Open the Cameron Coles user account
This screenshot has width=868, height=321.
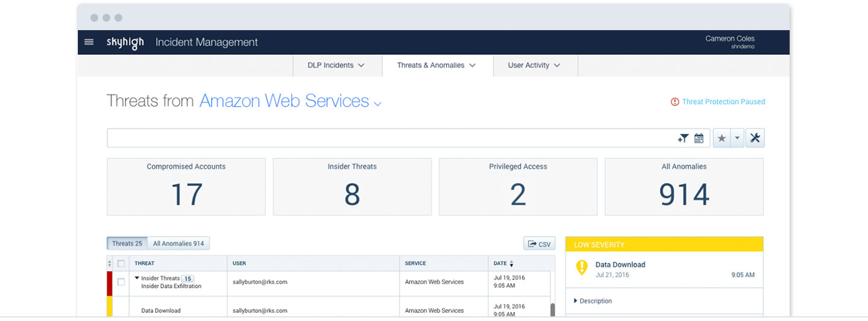pyautogui.click(x=730, y=42)
